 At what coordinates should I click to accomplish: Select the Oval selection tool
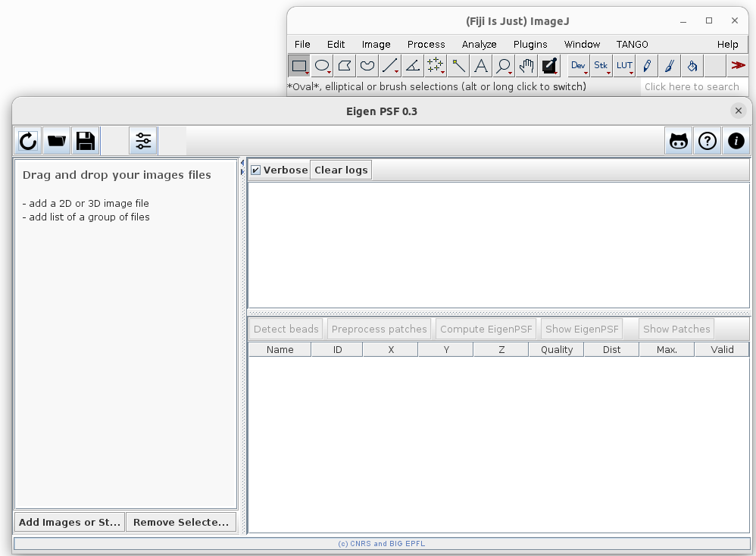tap(322, 66)
